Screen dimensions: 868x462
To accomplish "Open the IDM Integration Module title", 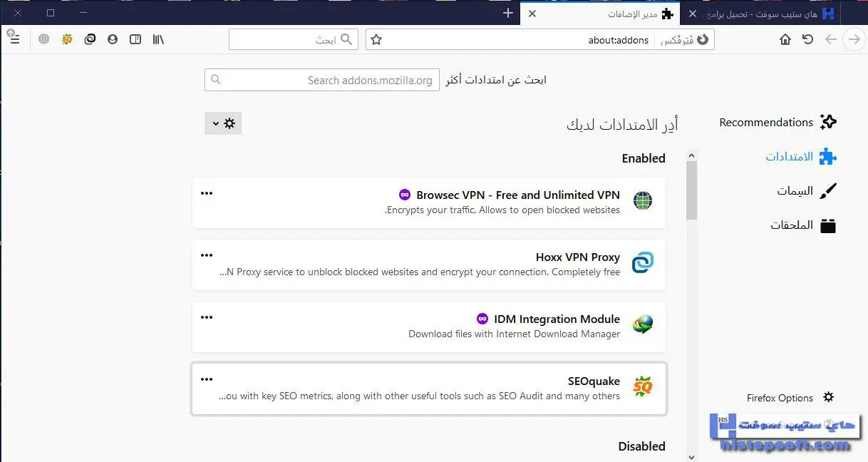I will (x=557, y=319).
